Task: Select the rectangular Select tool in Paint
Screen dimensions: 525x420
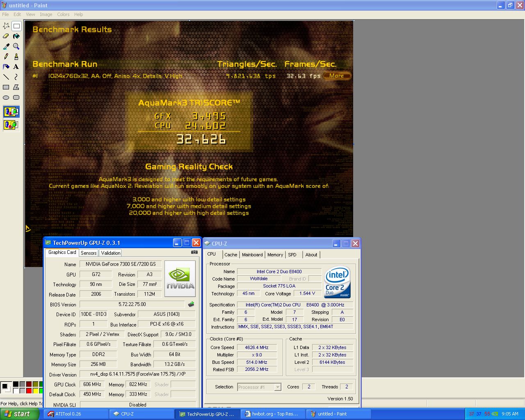Action: click(x=16, y=26)
